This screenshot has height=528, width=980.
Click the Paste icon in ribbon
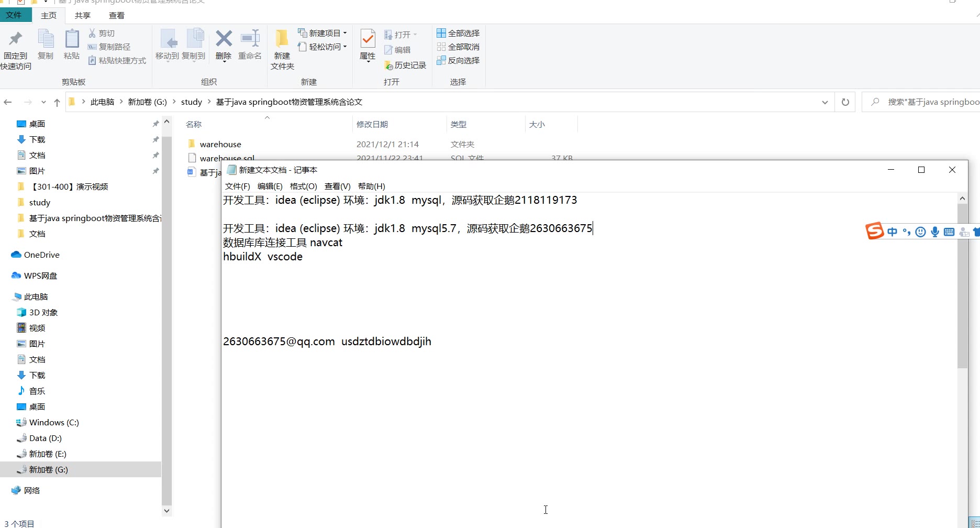point(72,39)
